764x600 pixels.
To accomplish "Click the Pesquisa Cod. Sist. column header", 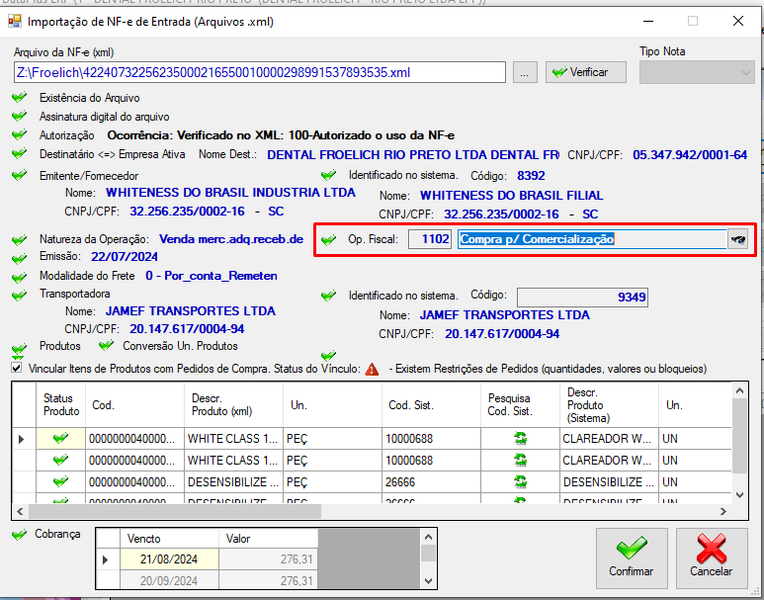I will coord(520,405).
